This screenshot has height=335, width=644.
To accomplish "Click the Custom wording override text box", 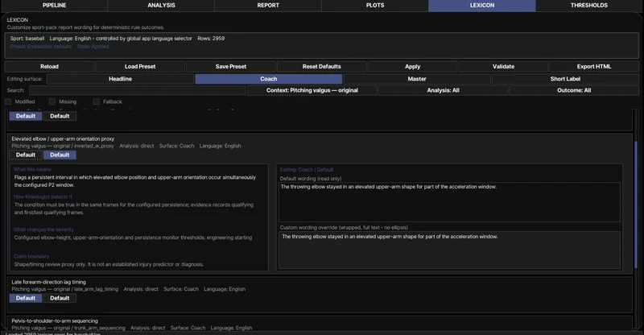I will tap(449, 250).
